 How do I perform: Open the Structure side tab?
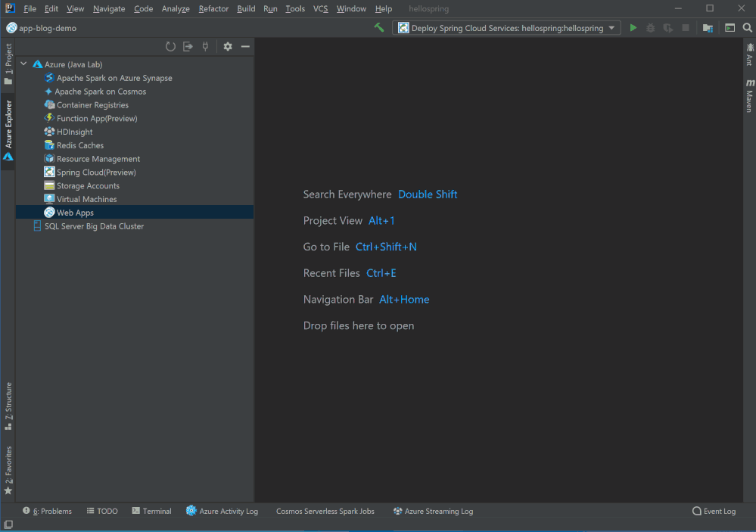click(8, 406)
